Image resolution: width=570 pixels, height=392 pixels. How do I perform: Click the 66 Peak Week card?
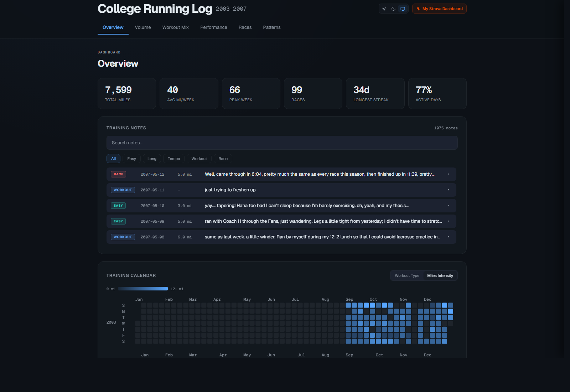251,93
